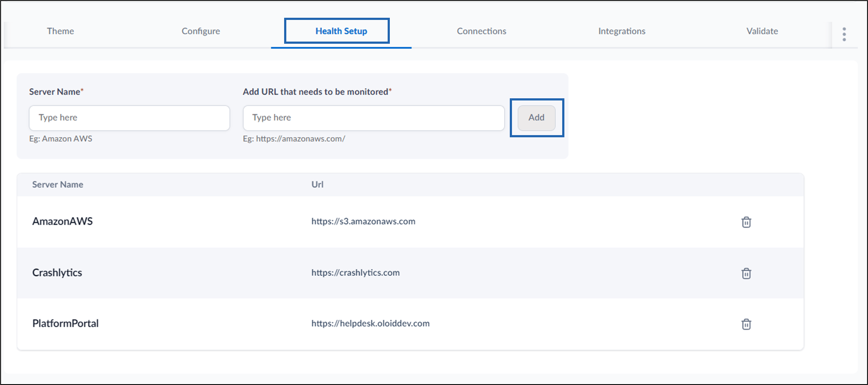Click the 'Eg: Amazon AWS' hint text

tap(61, 139)
